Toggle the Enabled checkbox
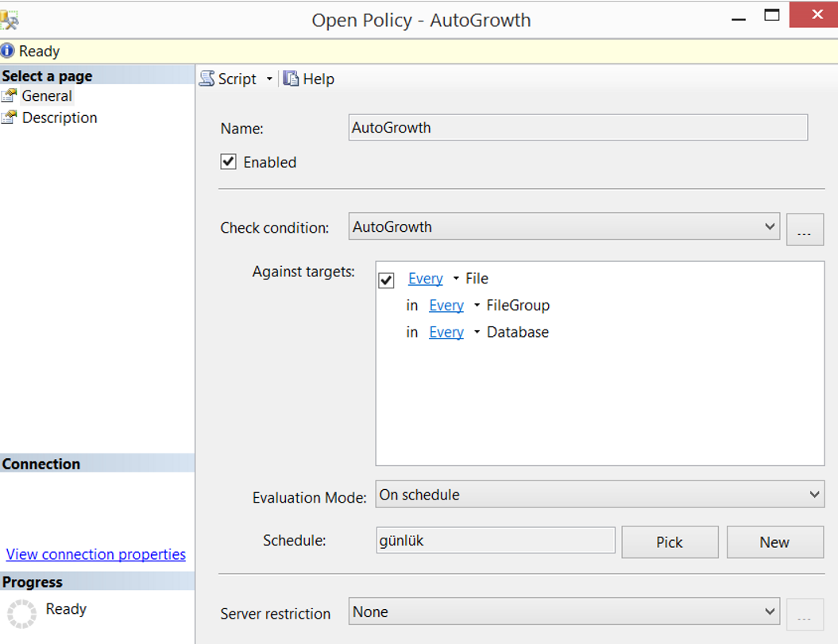Image resolution: width=838 pixels, height=644 pixels. point(228,161)
